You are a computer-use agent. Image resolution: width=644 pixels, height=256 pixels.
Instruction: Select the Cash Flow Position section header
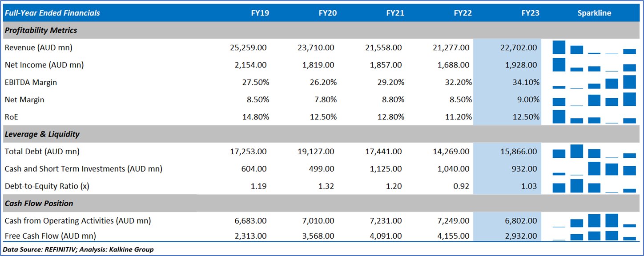tap(39, 203)
